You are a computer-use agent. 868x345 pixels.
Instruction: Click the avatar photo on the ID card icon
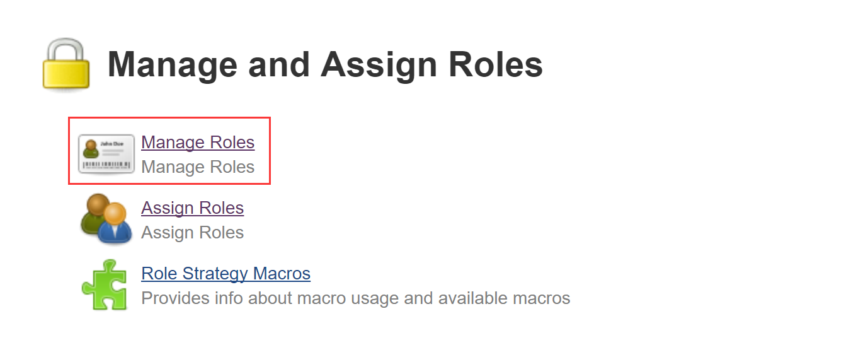click(x=91, y=149)
